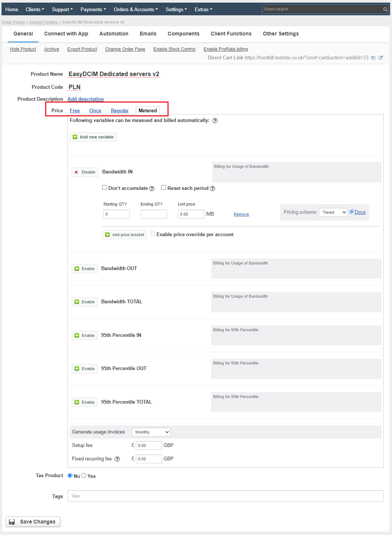Select the General tab
The image size is (392, 535).
click(x=23, y=34)
